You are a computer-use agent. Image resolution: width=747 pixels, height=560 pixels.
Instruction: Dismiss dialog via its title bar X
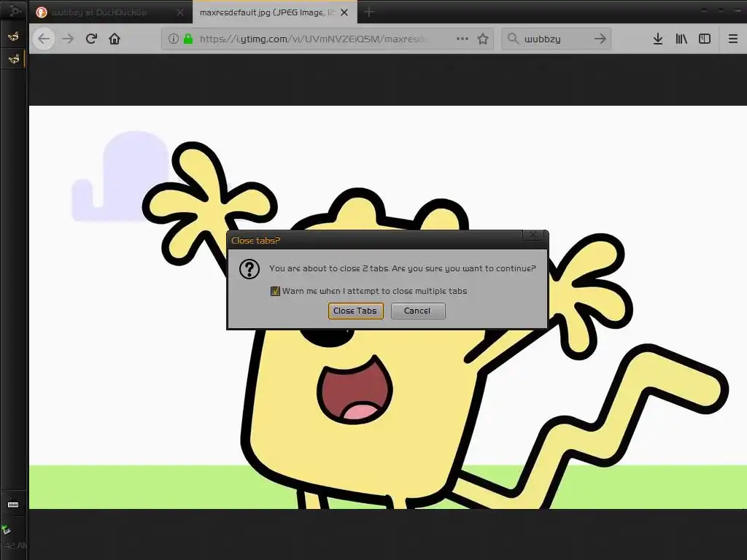(533, 235)
